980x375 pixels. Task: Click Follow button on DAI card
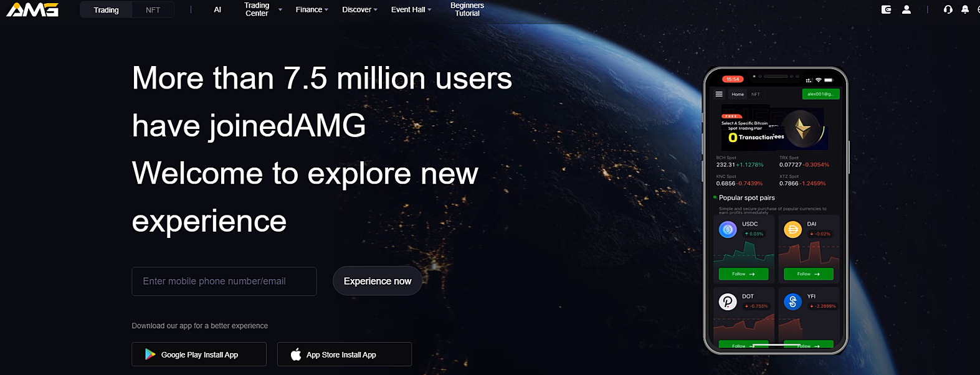809,274
